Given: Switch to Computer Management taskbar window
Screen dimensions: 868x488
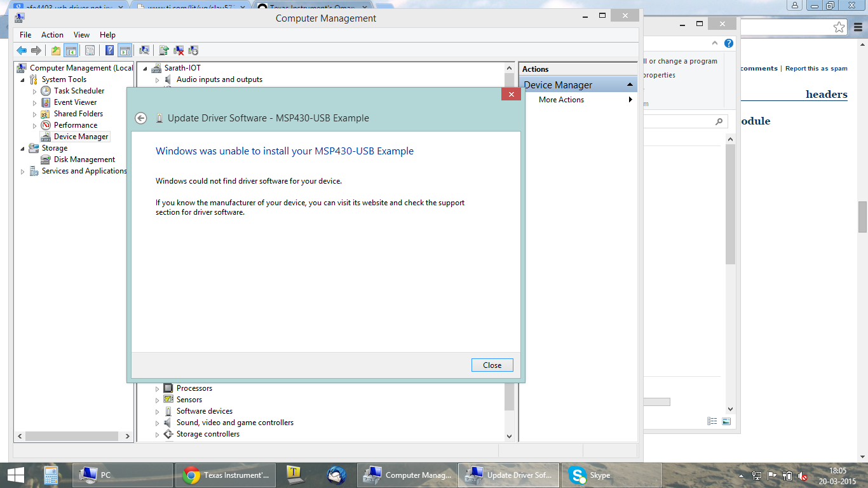Looking at the screenshot, I should point(406,475).
